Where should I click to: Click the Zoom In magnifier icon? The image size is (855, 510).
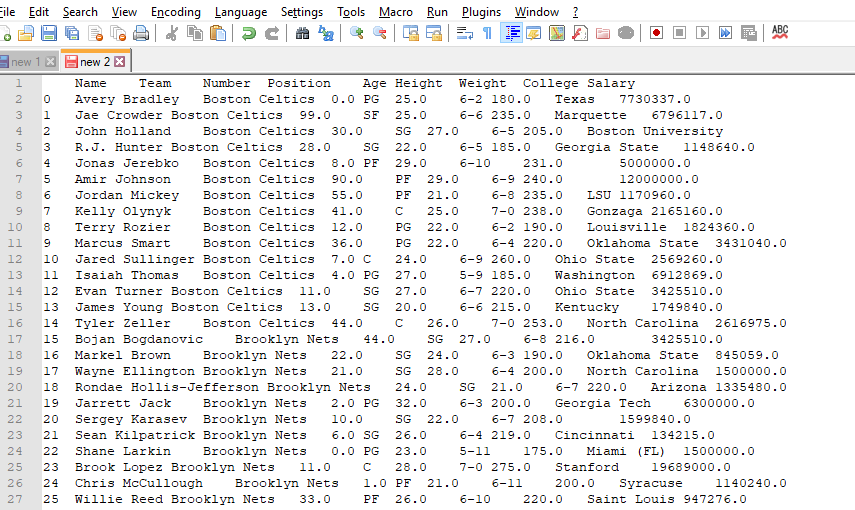357,33
